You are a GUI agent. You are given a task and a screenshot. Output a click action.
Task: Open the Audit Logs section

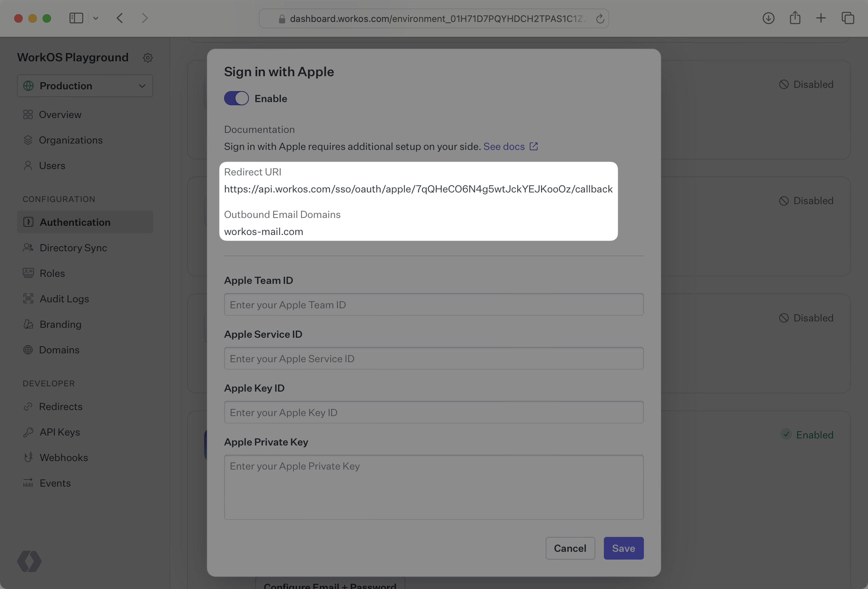tap(64, 299)
